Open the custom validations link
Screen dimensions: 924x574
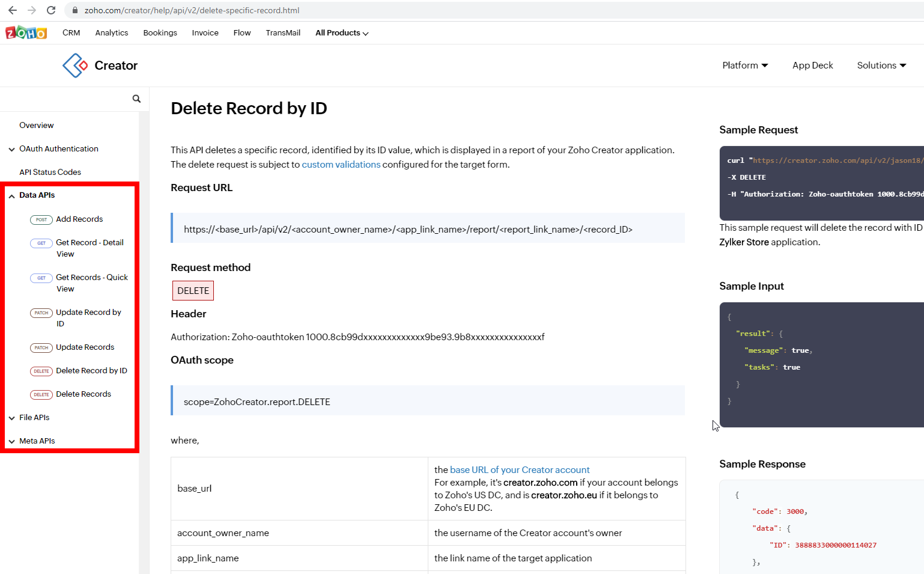[x=341, y=165]
